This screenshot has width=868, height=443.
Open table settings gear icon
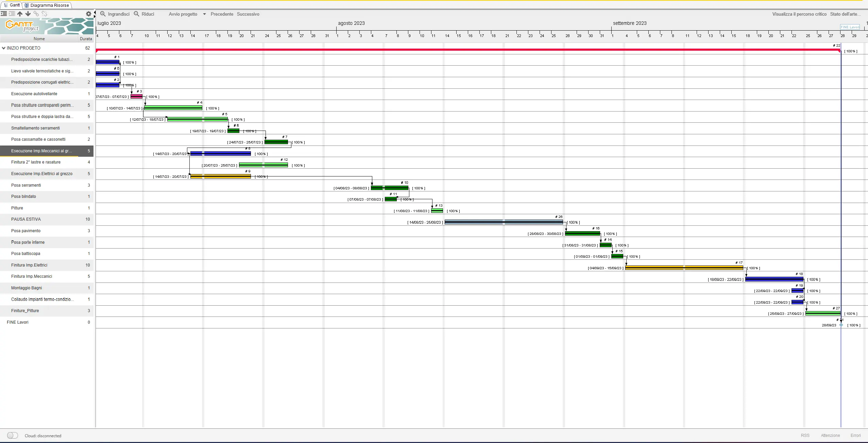(88, 14)
